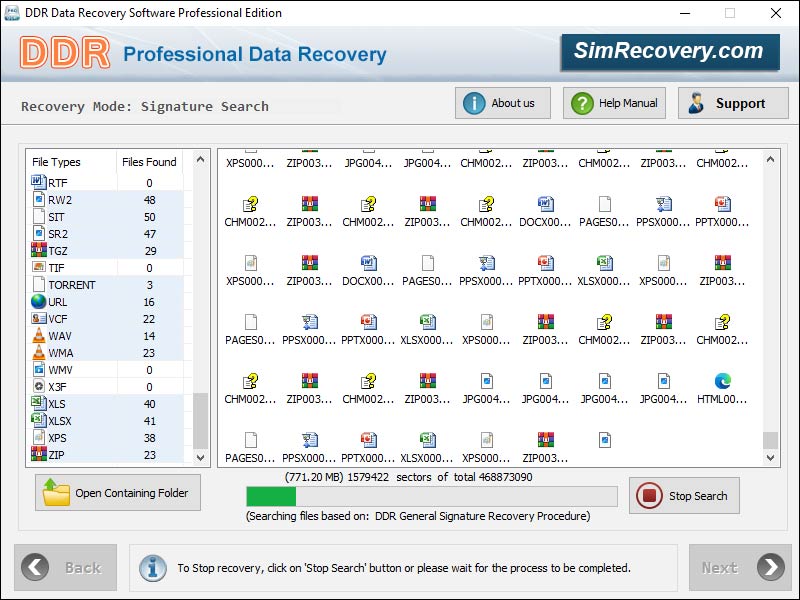Select XLSX row count 41
Viewport: 800px width, 600px height.
tap(149, 420)
